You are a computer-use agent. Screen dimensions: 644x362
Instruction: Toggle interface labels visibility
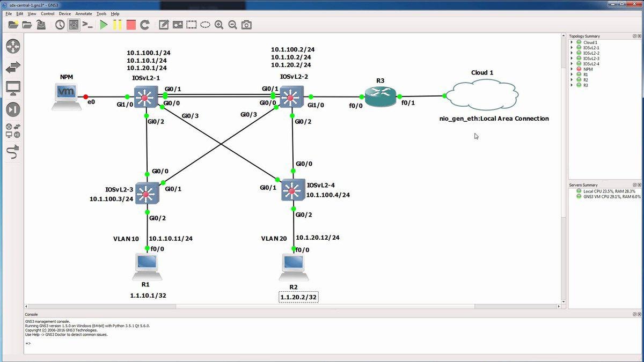click(74, 25)
